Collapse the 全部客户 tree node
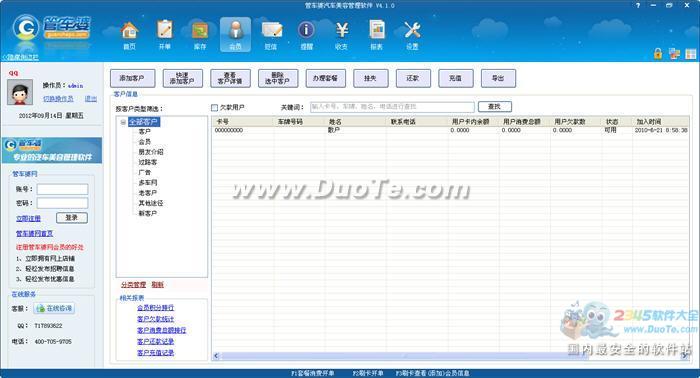700x378 pixels. click(x=123, y=122)
